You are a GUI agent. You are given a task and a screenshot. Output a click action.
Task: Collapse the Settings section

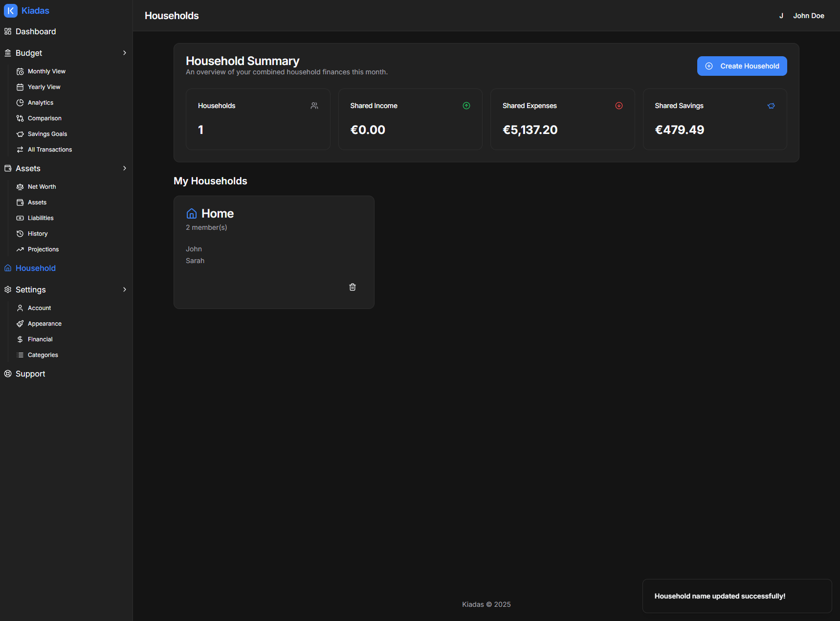click(x=125, y=289)
